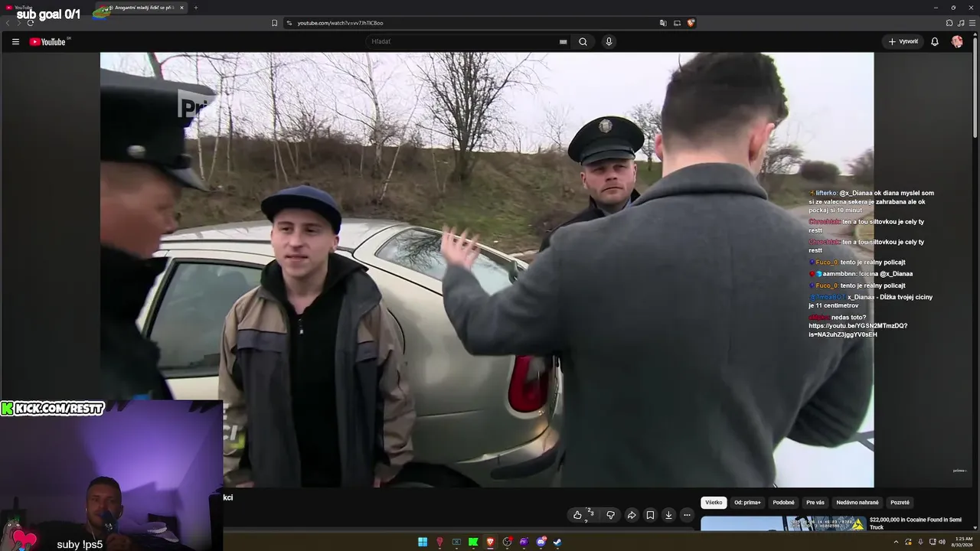Select the 'Všetko' filter chip
The height and width of the screenshot is (551, 980).
(x=714, y=503)
